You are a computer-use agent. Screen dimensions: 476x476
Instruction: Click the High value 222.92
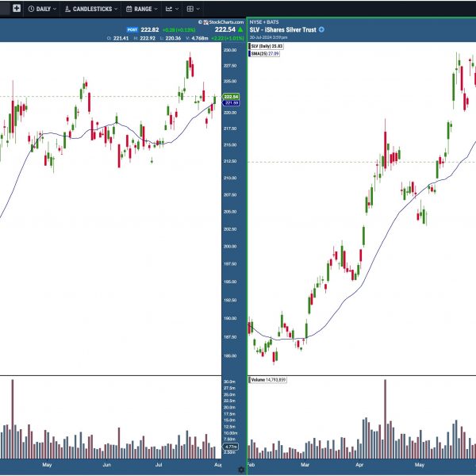[x=148, y=38]
